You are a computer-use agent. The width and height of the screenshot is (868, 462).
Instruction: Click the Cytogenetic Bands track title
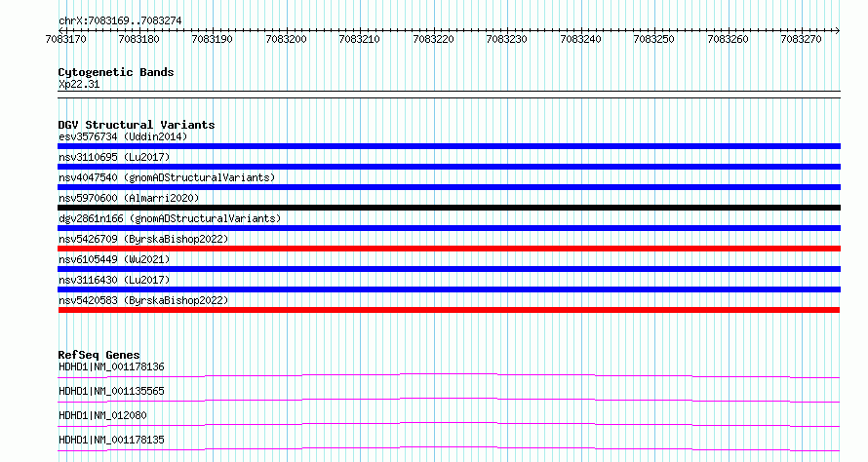[x=116, y=72]
